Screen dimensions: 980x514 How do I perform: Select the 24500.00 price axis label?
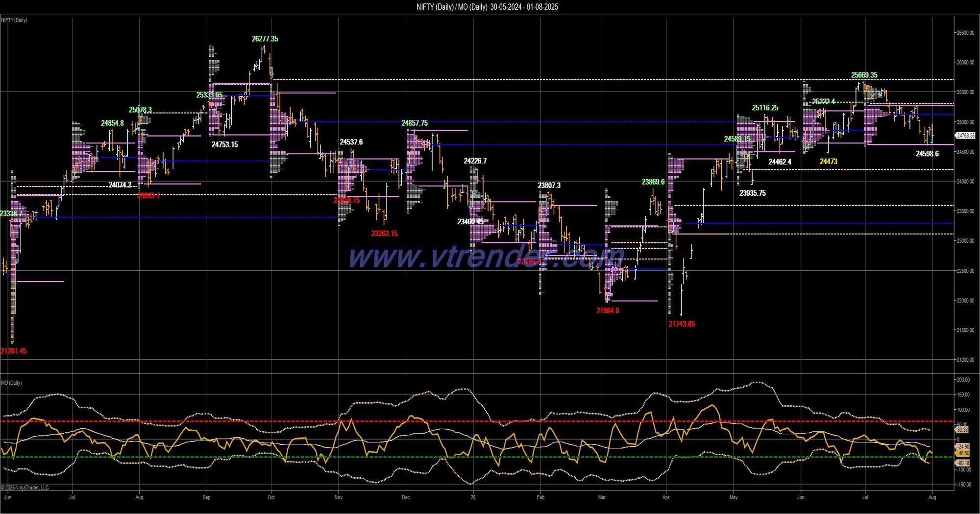click(965, 152)
